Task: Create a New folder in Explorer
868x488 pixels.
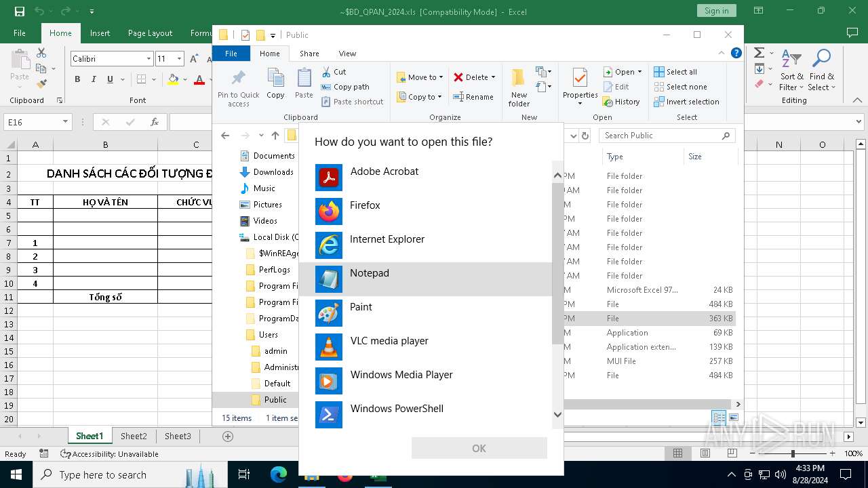Action: [519, 87]
